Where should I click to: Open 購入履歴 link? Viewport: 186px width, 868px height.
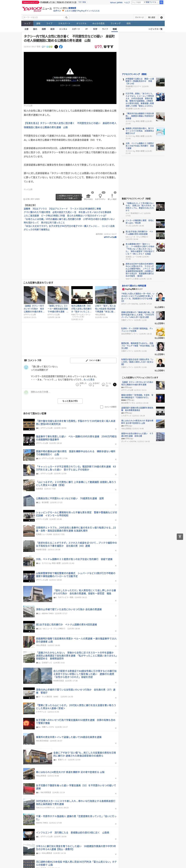click(x=152, y=17)
